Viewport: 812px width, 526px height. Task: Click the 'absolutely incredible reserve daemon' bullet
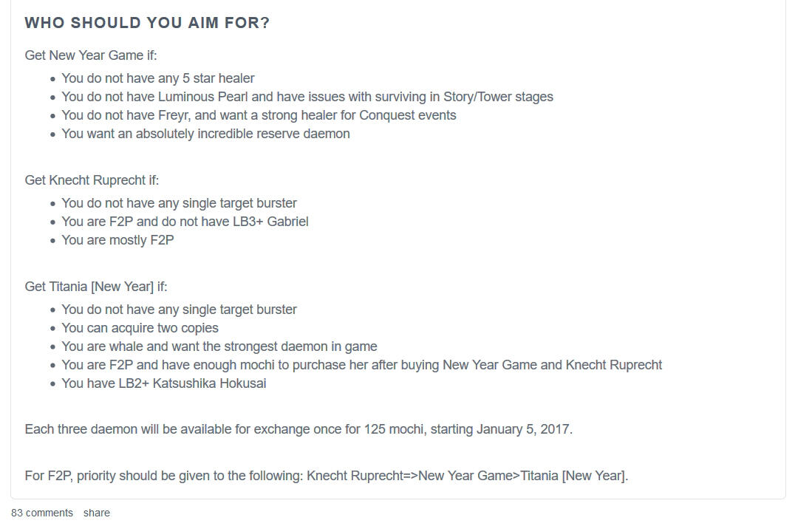click(205, 134)
